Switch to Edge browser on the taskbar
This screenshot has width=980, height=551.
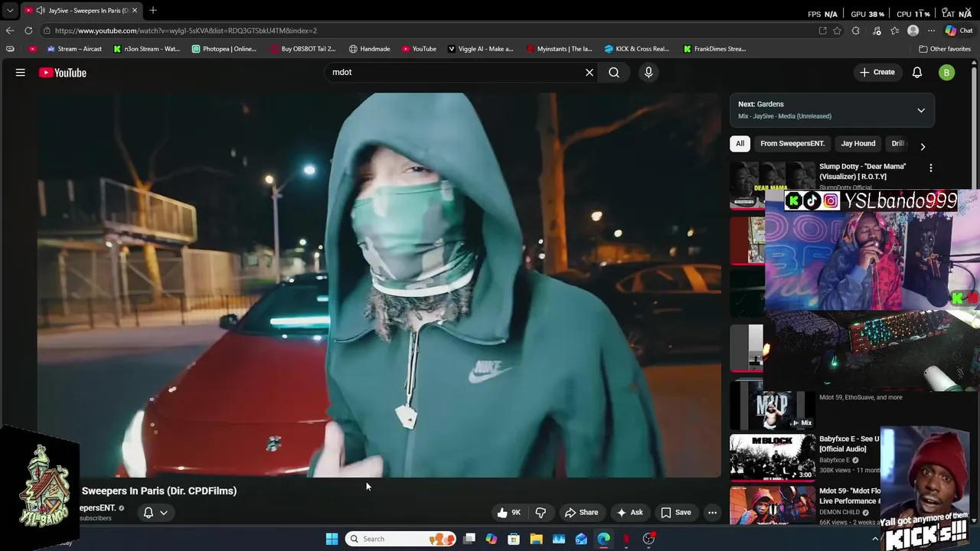[x=603, y=539]
